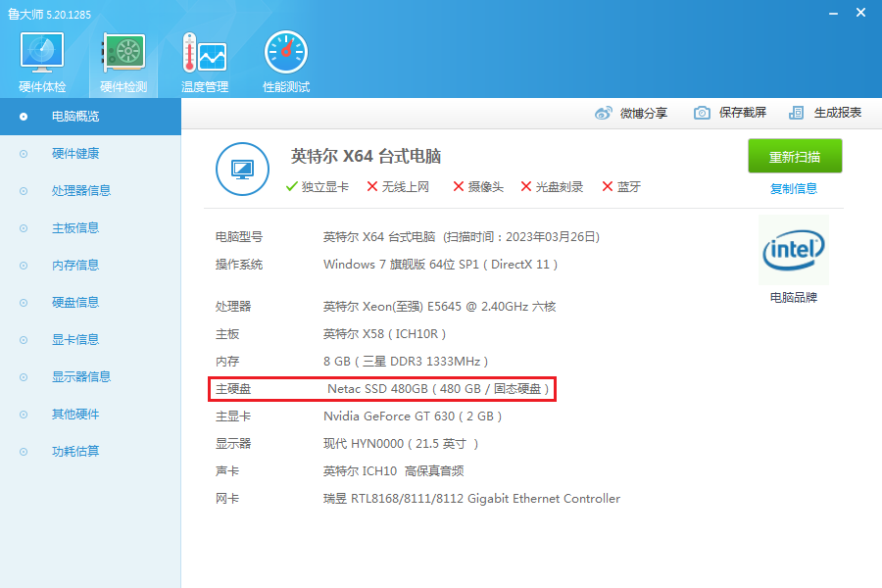
Task: Click the 电脑品牌 label
Action: [x=794, y=297]
